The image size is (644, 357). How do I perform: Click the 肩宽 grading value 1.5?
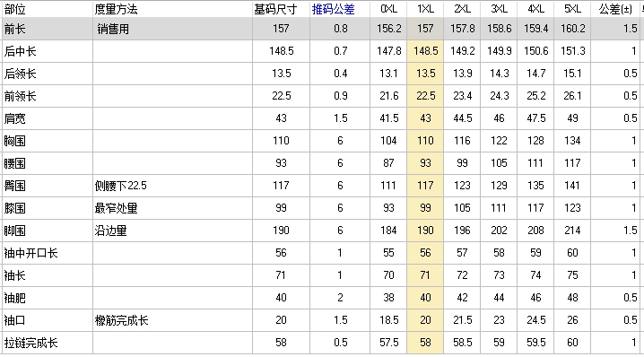click(340, 118)
